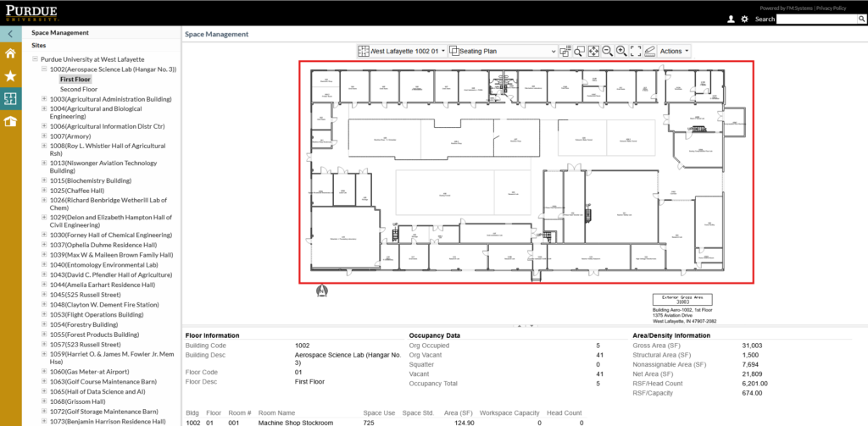Zoom in on the floor plan
868x426 pixels.
pyautogui.click(x=621, y=51)
